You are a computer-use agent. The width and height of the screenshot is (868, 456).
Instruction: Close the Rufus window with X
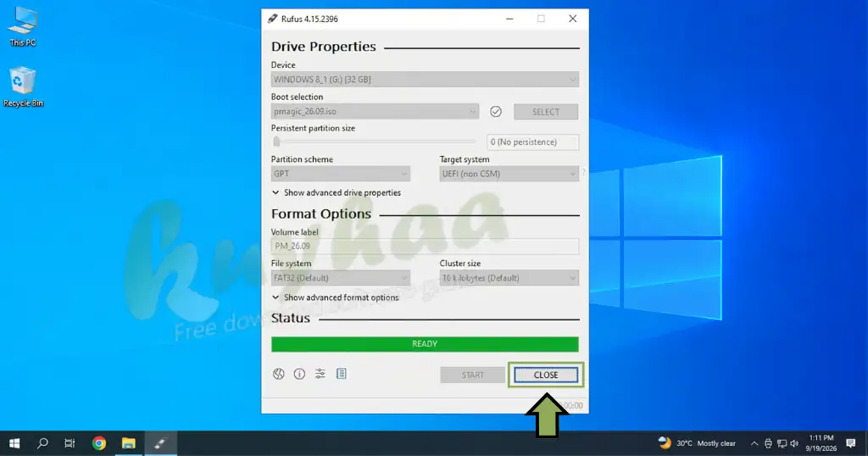click(573, 19)
